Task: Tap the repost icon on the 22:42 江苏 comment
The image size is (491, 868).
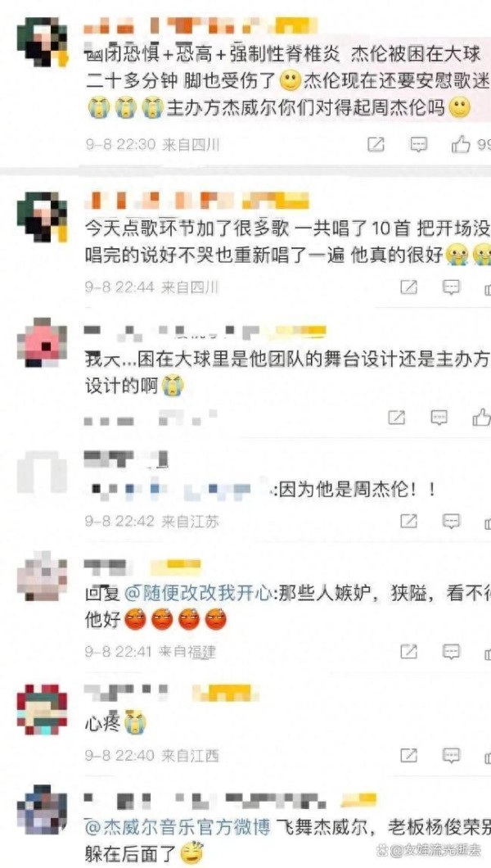Action: pyautogui.click(x=408, y=521)
